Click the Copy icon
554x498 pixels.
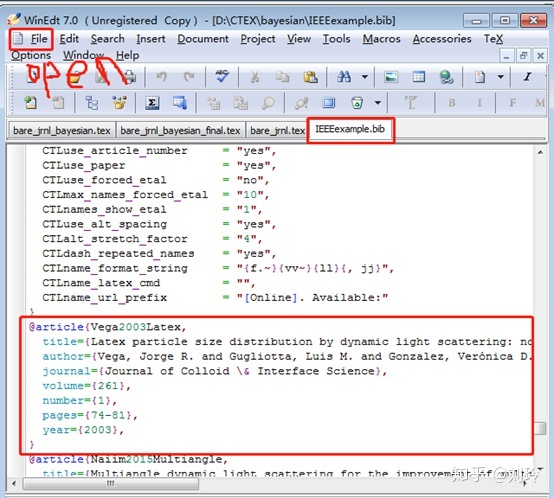[282, 77]
